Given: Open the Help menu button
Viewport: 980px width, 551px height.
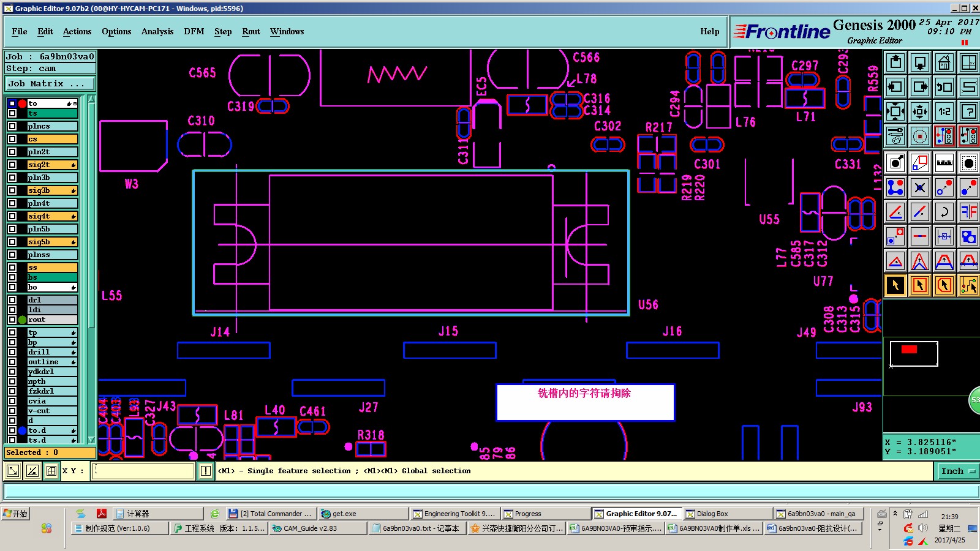Looking at the screenshot, I should click(710, 31).
